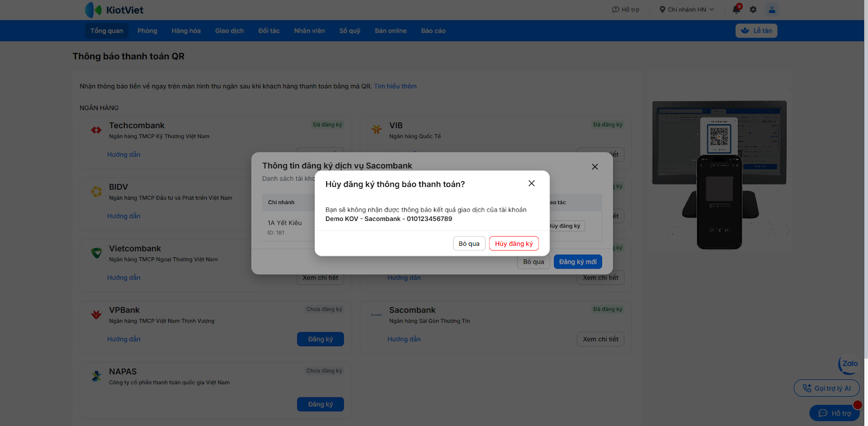Open the floating Hỗ trợ chat button
868x426 pixels.
(x=835, y=413)
